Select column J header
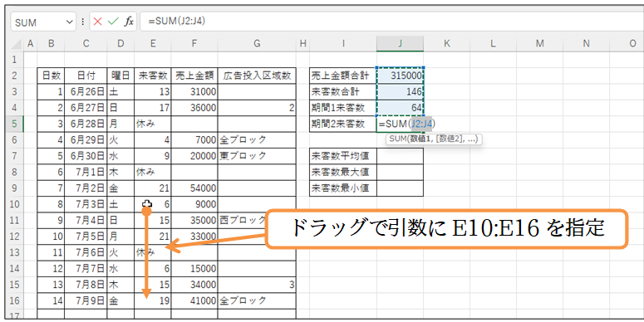Screen dimensions: 644x322 [x=400, y=43]
